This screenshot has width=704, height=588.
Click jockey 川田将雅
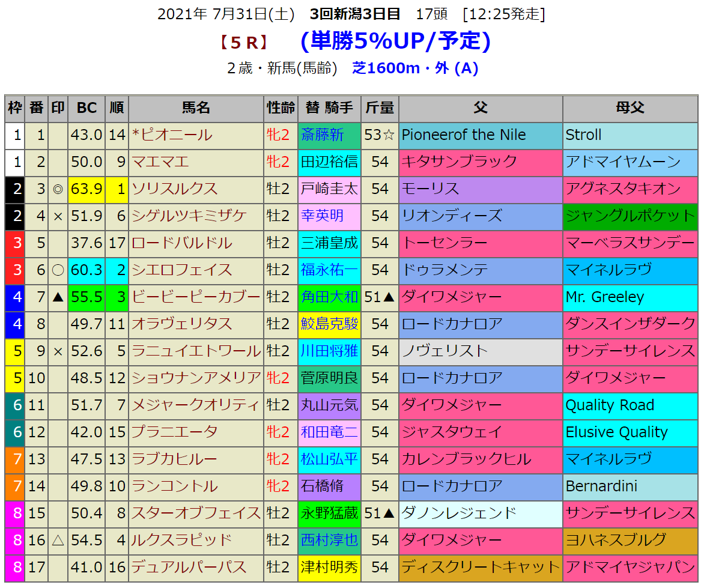(329, 351)
